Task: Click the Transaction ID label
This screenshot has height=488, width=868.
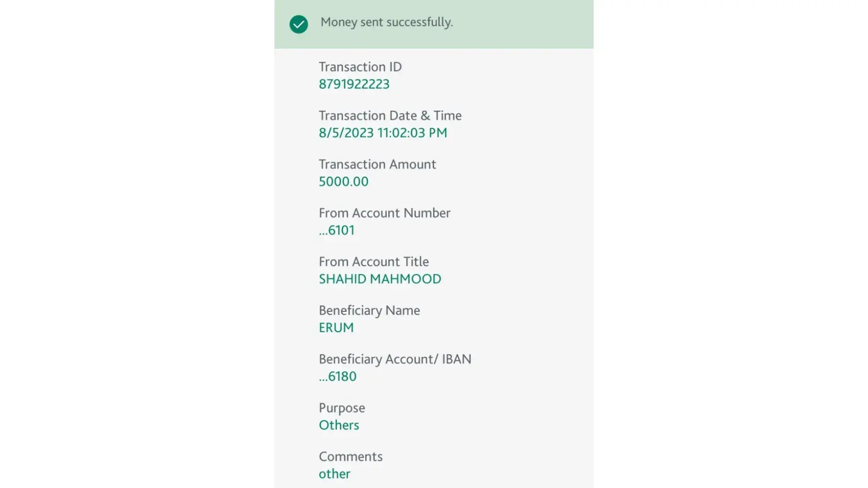Action: point(360,67)
